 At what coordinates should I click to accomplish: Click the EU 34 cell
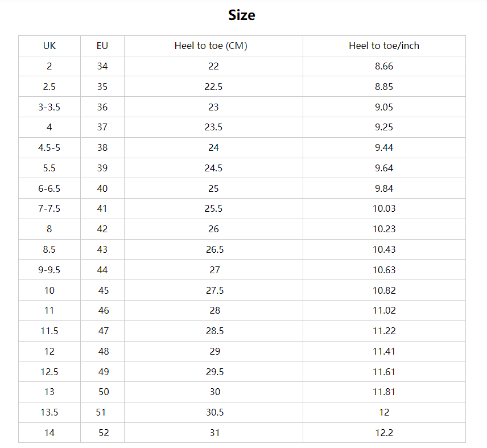tap(102, 66)
